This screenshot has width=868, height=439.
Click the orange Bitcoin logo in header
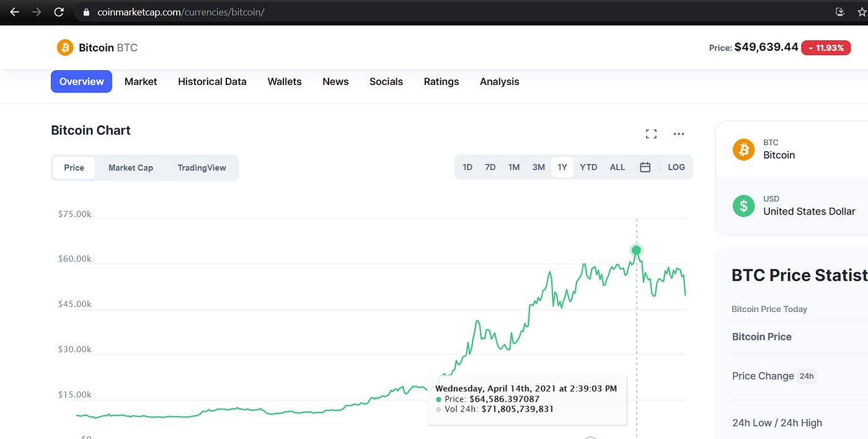(65, 47)
